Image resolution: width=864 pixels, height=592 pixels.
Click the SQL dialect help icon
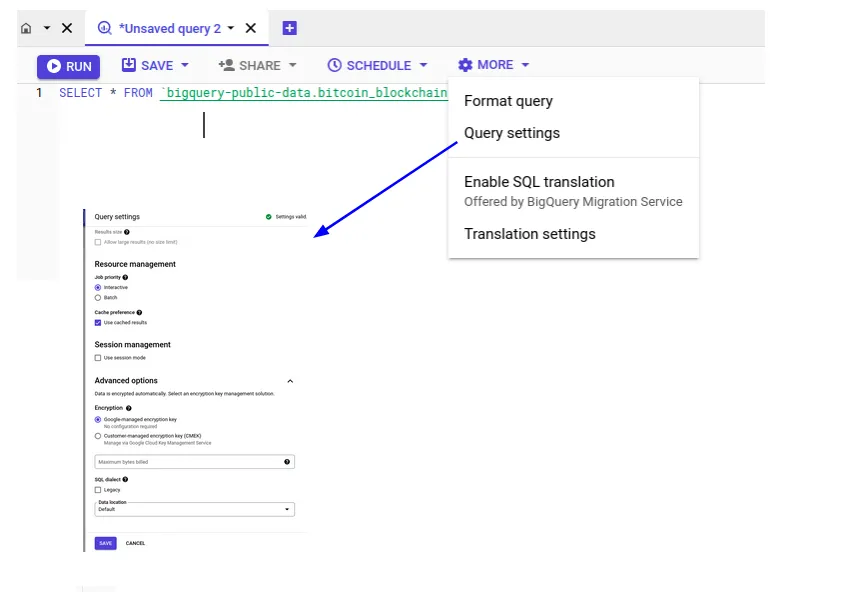(x=125, y=480)
